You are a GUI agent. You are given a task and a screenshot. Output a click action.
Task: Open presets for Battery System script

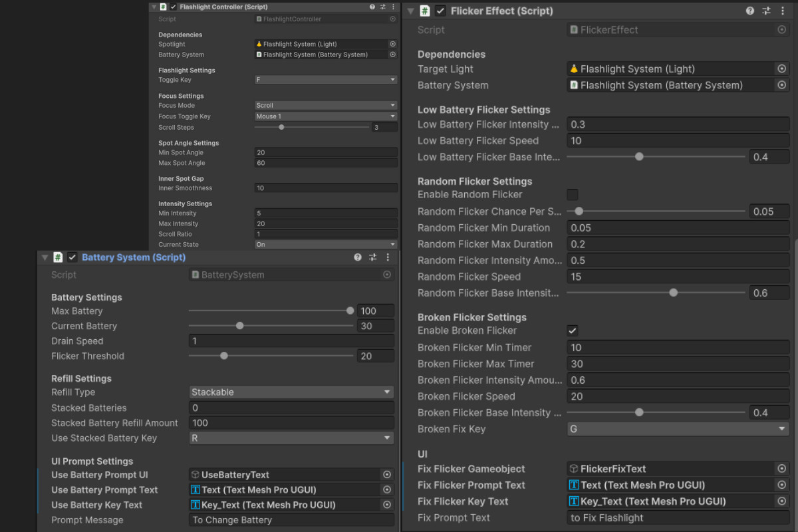point(373,257)
